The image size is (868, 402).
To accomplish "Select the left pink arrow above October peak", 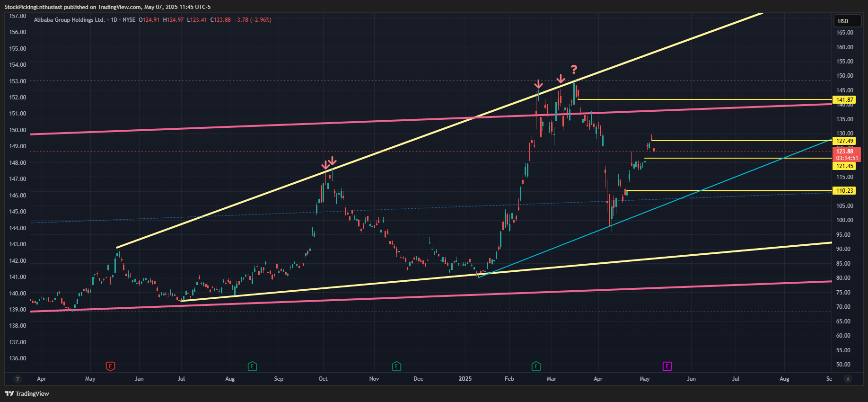I will [325, 165].
